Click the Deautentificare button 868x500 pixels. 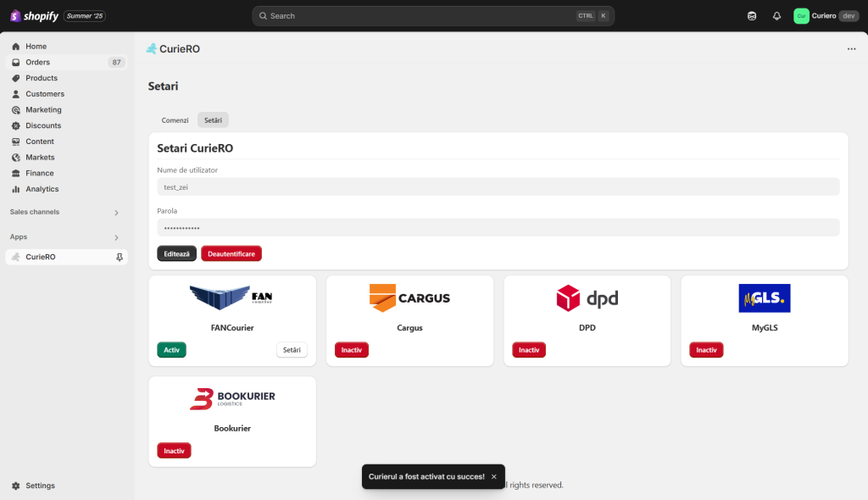click(x=231, y=253)
